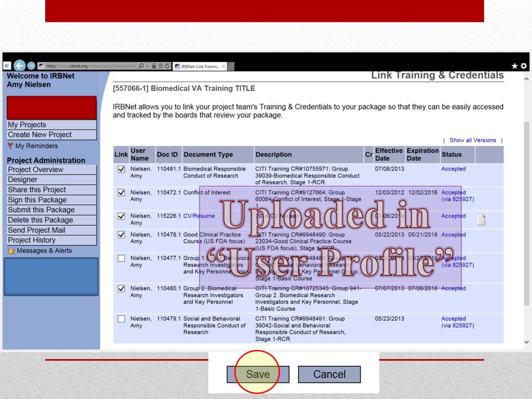Open Messages & Alerts link
Image resolution: width=532 pixels, height=399 pixels.
click(44, 251)
